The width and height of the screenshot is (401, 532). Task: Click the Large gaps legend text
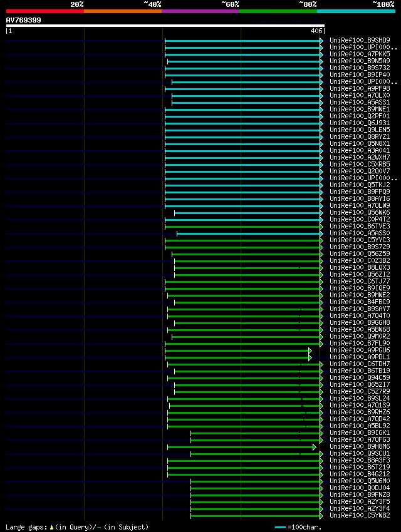click(x=77, y=527)
